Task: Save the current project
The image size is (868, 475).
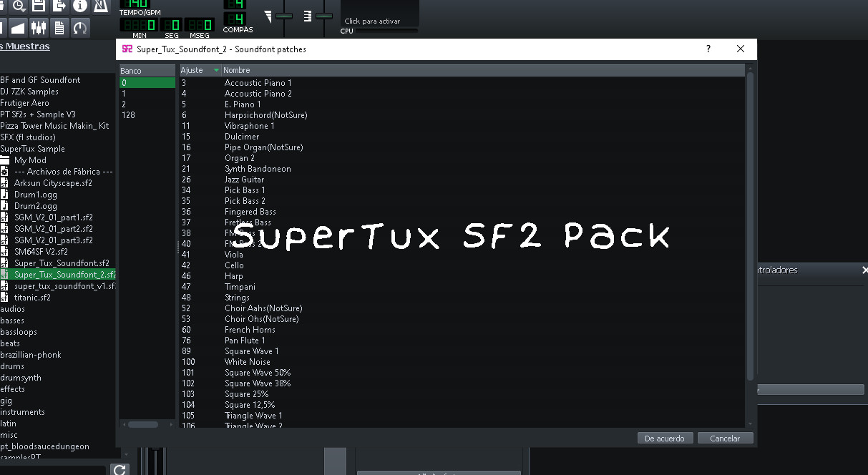Action: 37,6
